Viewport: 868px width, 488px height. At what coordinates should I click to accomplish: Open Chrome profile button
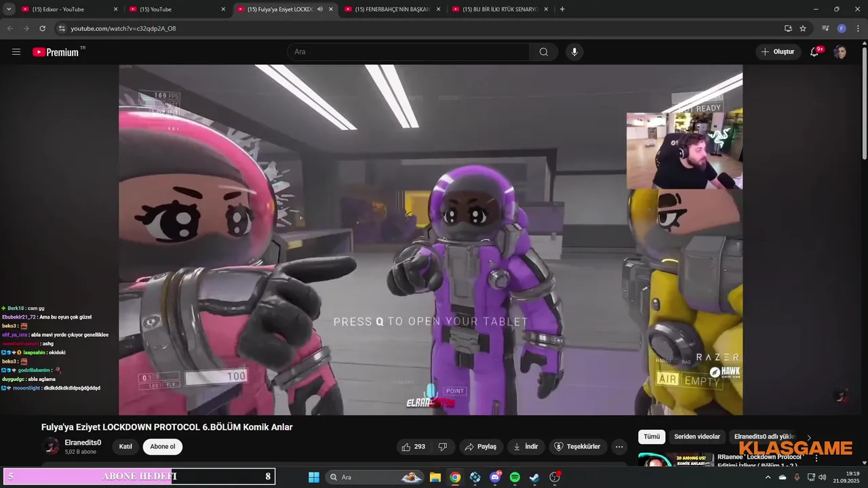pos(842,28)
